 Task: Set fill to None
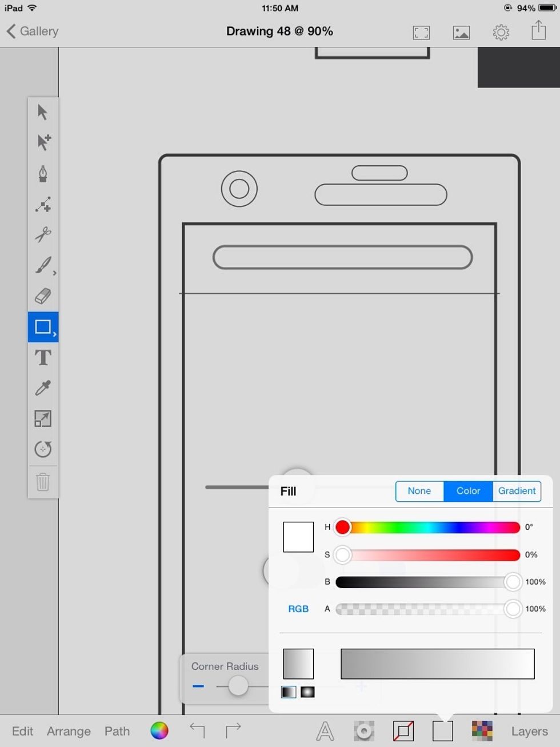(419, 491)
